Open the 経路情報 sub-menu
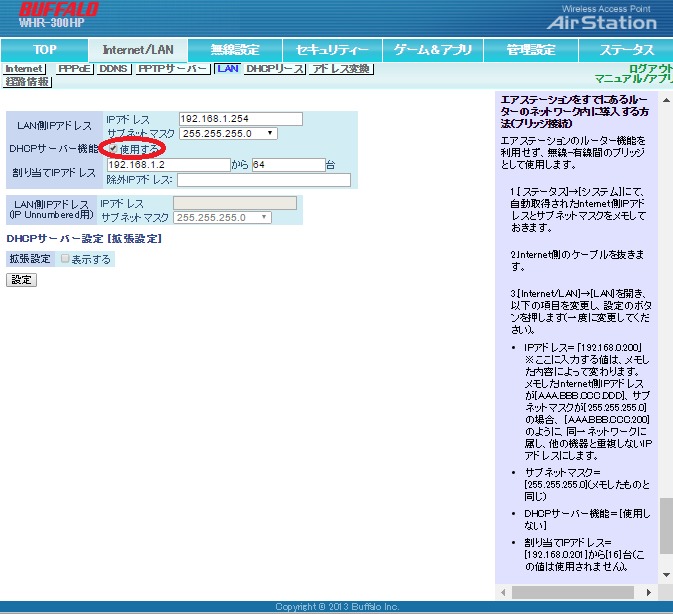The image size is (673, 614). 28,82
